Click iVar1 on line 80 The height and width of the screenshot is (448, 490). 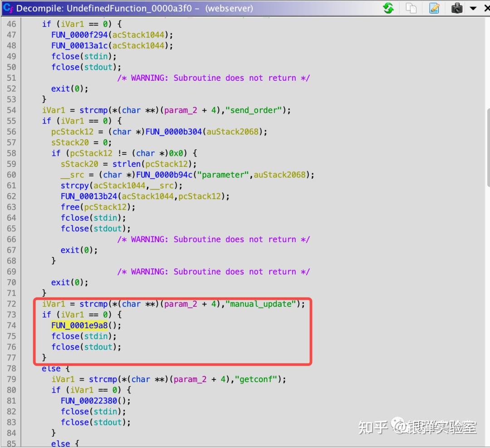pos(82,390)
